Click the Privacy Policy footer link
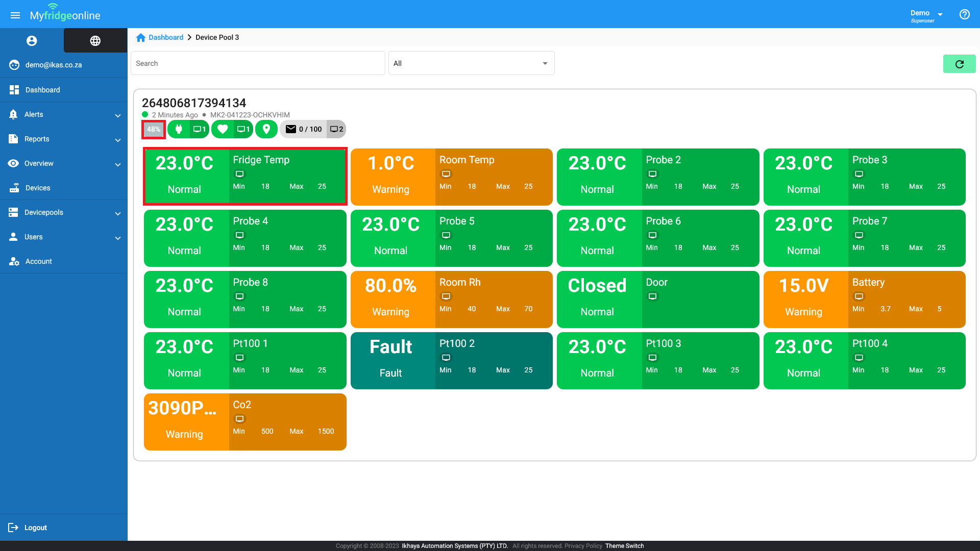 pyautogui.click(x=583, y=546)
